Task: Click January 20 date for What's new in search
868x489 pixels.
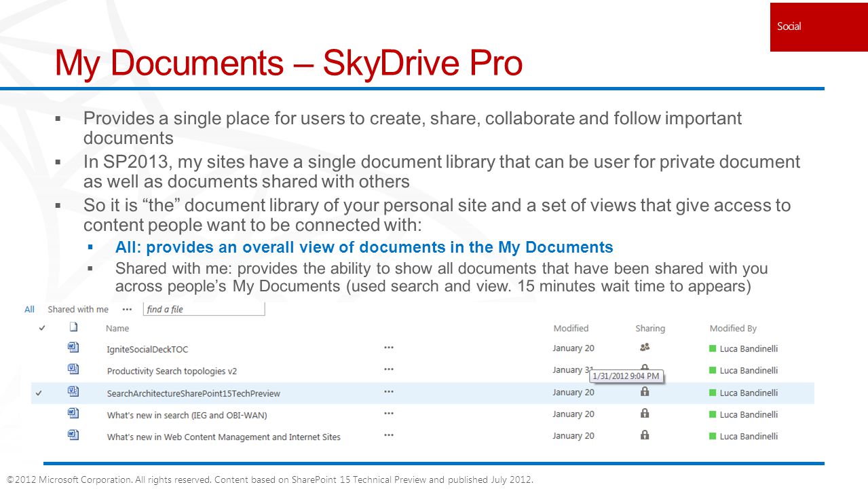Action: (573, 414)
